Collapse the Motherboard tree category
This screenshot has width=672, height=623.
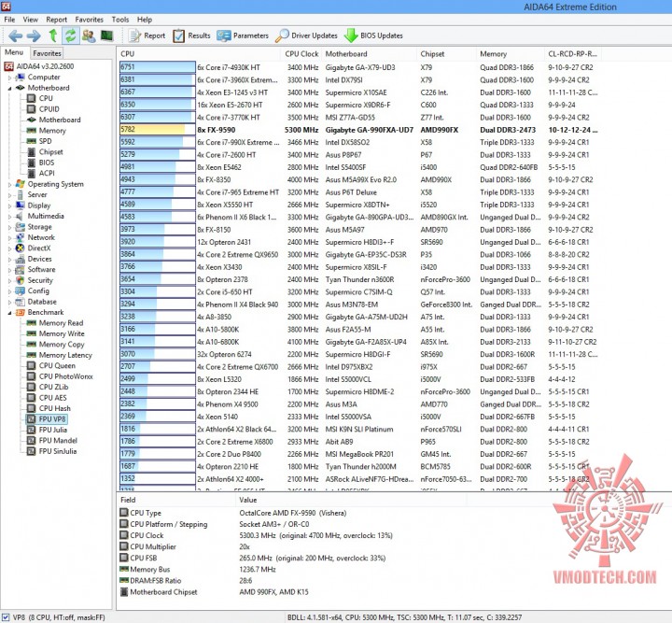[10, 88]
